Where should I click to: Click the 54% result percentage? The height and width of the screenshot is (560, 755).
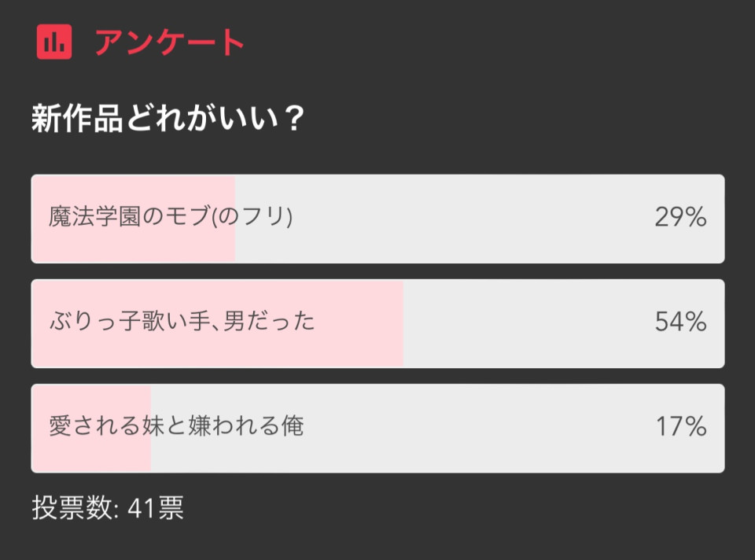click(680, 322)
